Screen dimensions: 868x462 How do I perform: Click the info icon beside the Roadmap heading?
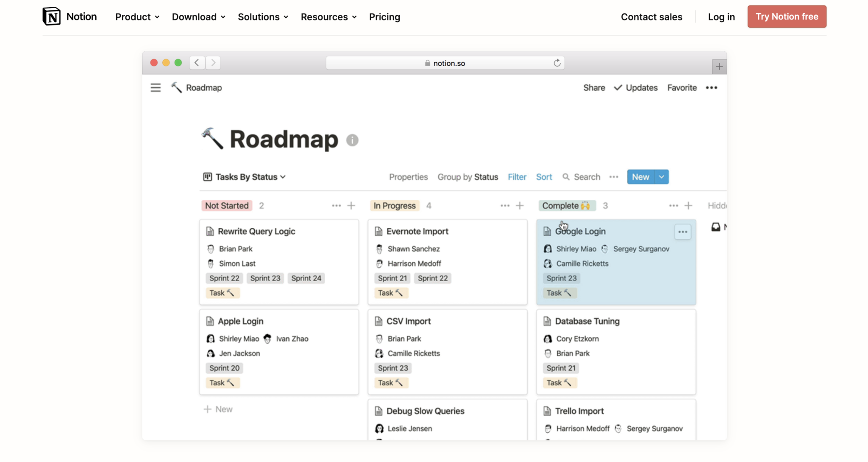coord(351,140)
